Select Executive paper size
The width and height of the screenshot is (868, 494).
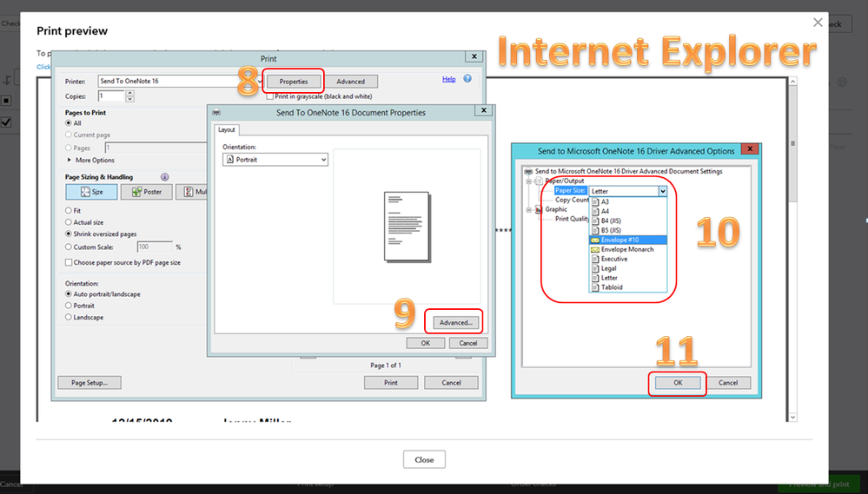[x=628, y=259]
